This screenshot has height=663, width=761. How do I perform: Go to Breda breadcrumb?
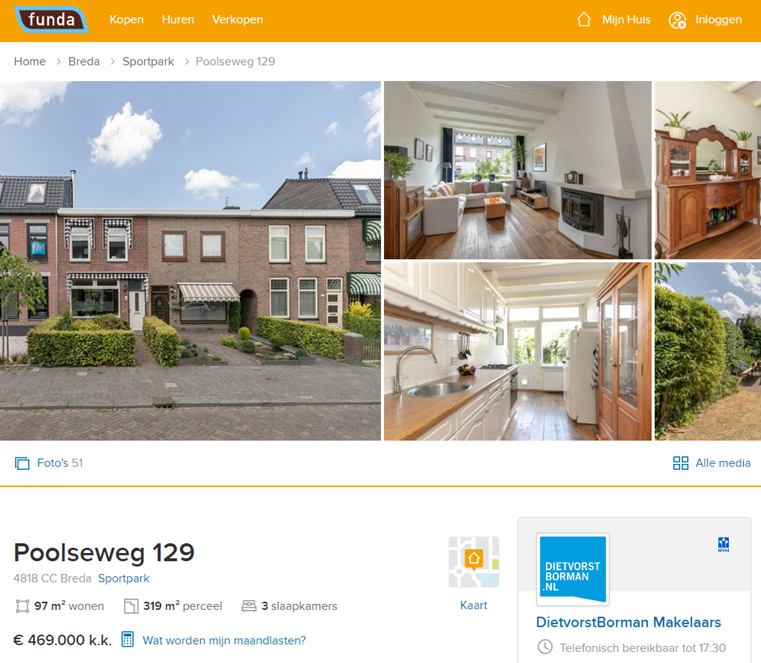[83, 61]
